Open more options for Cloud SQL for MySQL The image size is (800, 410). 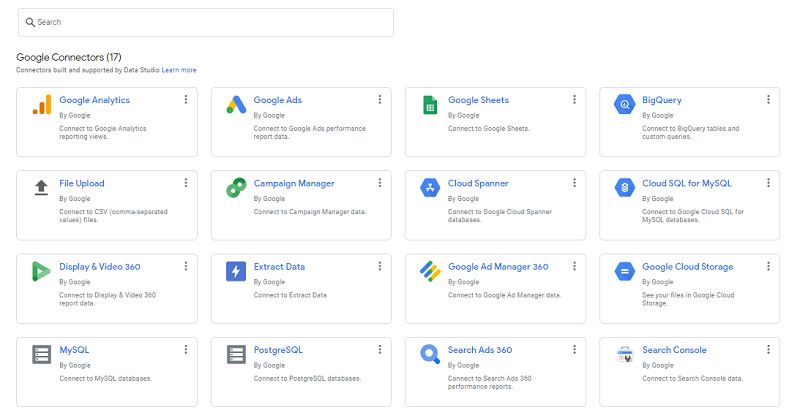[x=768, y=183]
